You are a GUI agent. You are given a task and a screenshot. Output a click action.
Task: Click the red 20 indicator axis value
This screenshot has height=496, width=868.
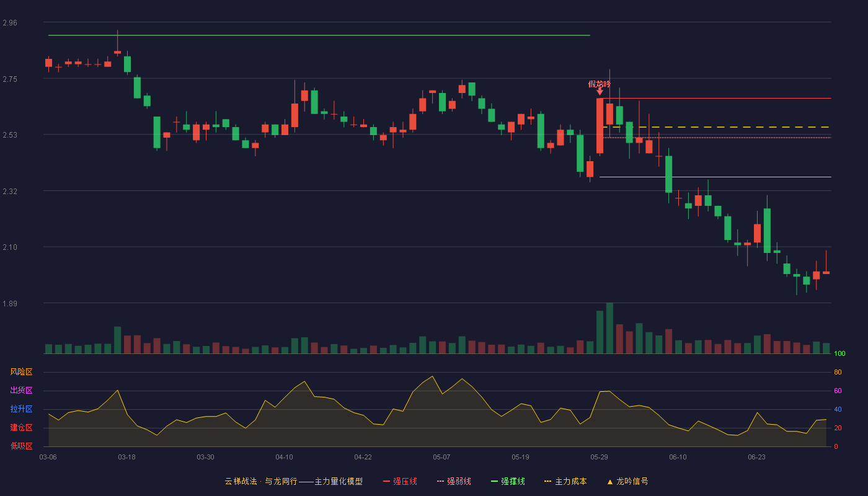tap(838, 428)
